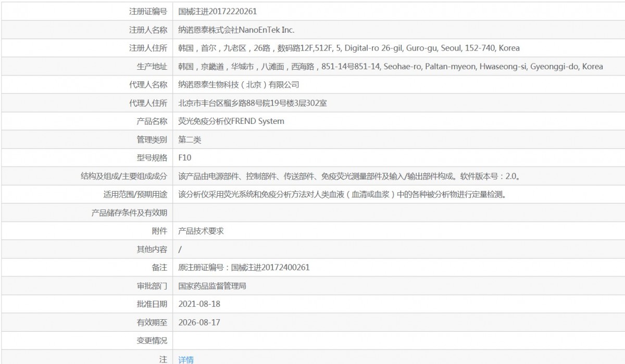Select the production address starting with 韩国，京畿道
Screen dimensions: 625x364
click(391, 66)
